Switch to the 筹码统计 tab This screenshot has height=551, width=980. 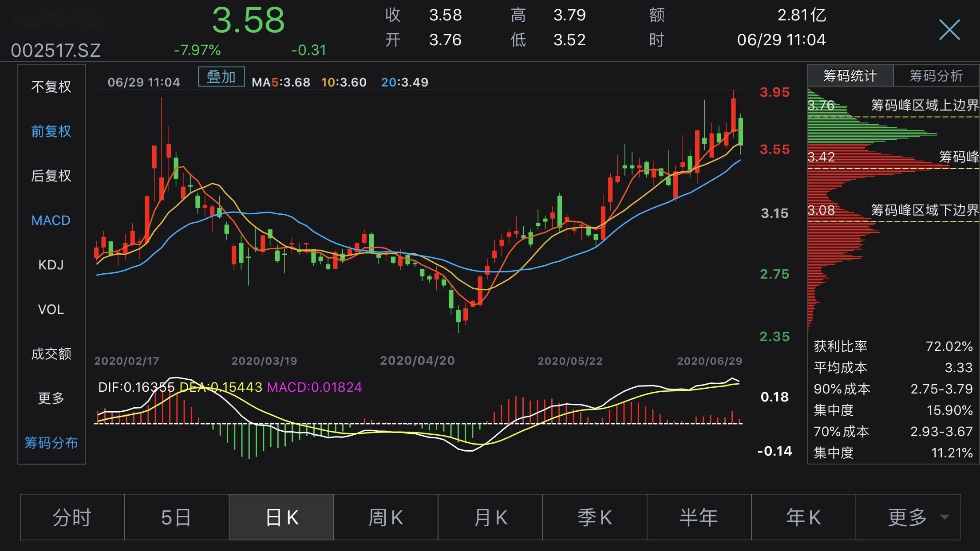[850, 75]
